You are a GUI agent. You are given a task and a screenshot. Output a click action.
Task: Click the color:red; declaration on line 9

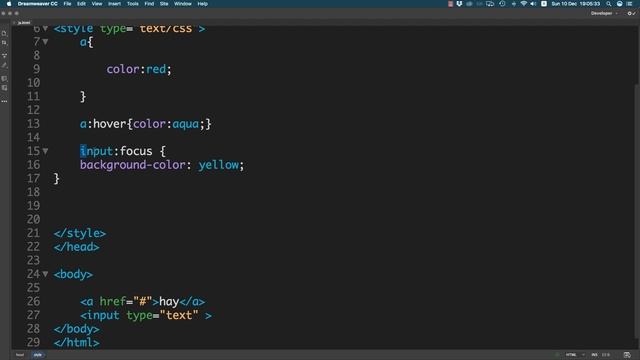click(x=139, y=69)
